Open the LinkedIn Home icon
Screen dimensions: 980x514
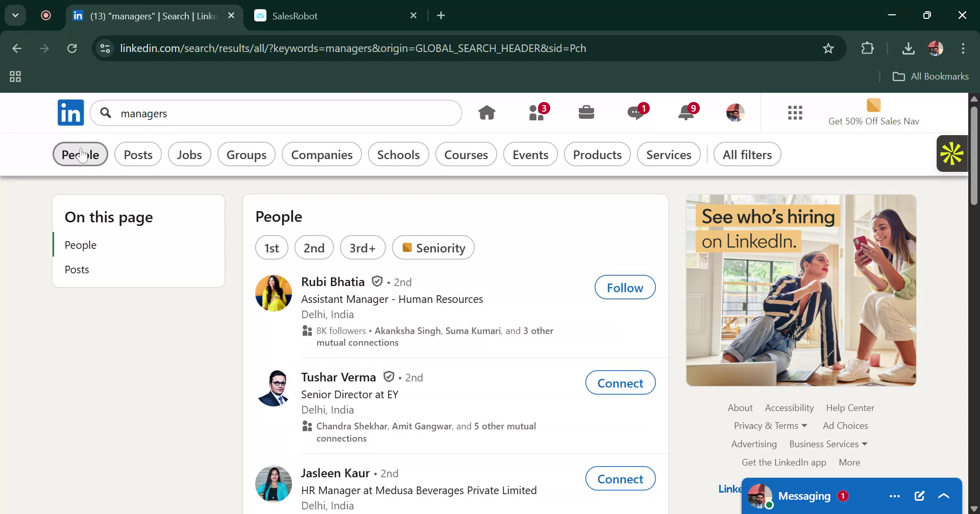487,112
